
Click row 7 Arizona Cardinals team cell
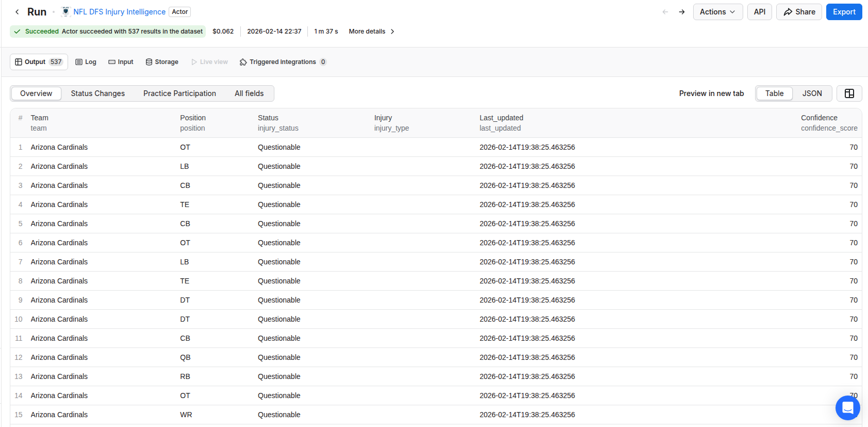click(x=59, y=262)
